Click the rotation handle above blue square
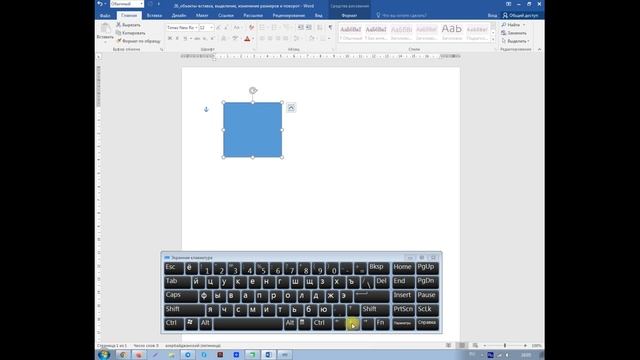 [x=253, y=91]
